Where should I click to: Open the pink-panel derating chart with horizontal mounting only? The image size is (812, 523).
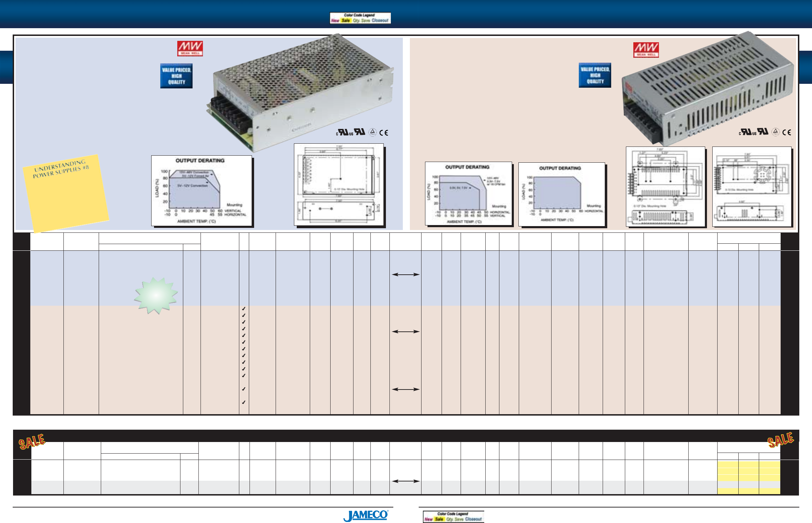point(562,194)
